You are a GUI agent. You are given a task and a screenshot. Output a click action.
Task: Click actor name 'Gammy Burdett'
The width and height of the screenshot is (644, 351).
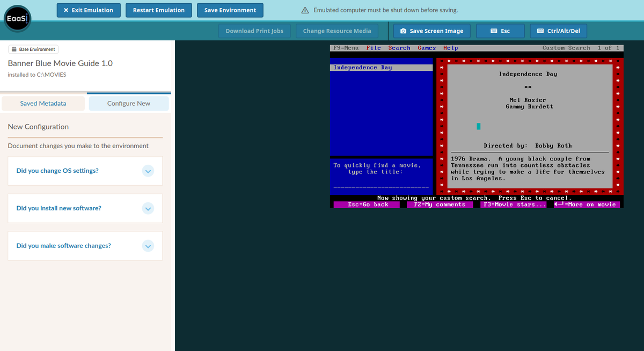click(529, 107)
